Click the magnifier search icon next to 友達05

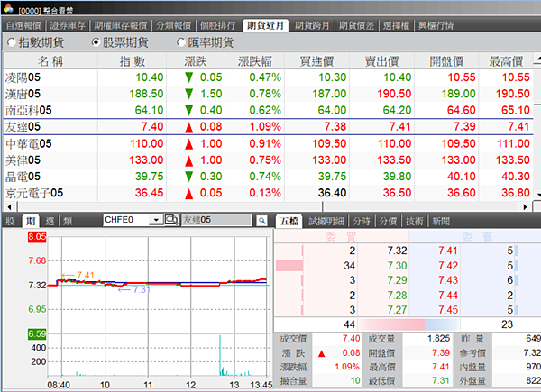261,220
